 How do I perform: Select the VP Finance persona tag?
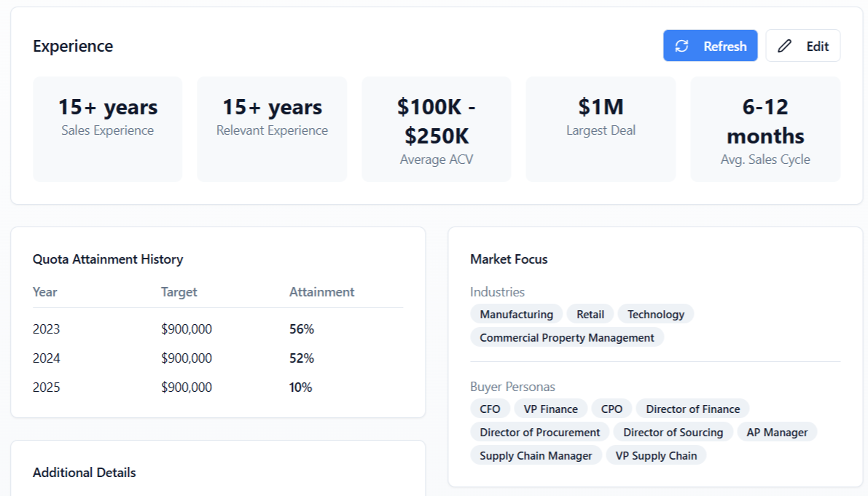click(x=551, y=409)
